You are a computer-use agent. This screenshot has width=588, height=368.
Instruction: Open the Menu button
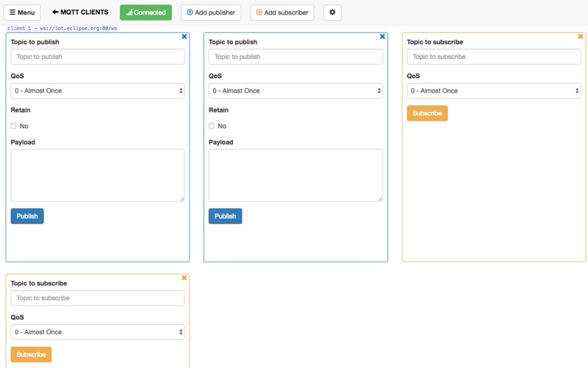tap(22, 13)
